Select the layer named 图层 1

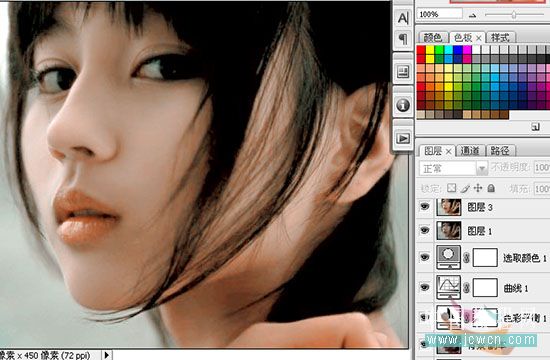click(480, 231)
